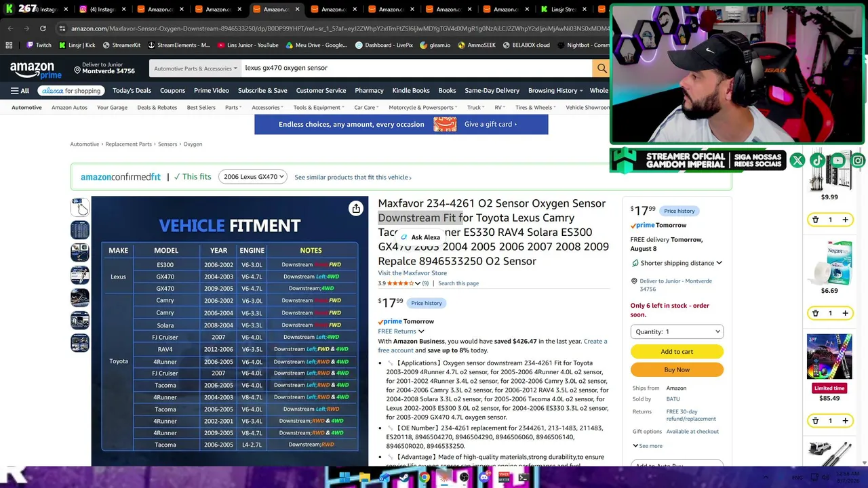Open the Browsing History dropdown

coord(555,91)
